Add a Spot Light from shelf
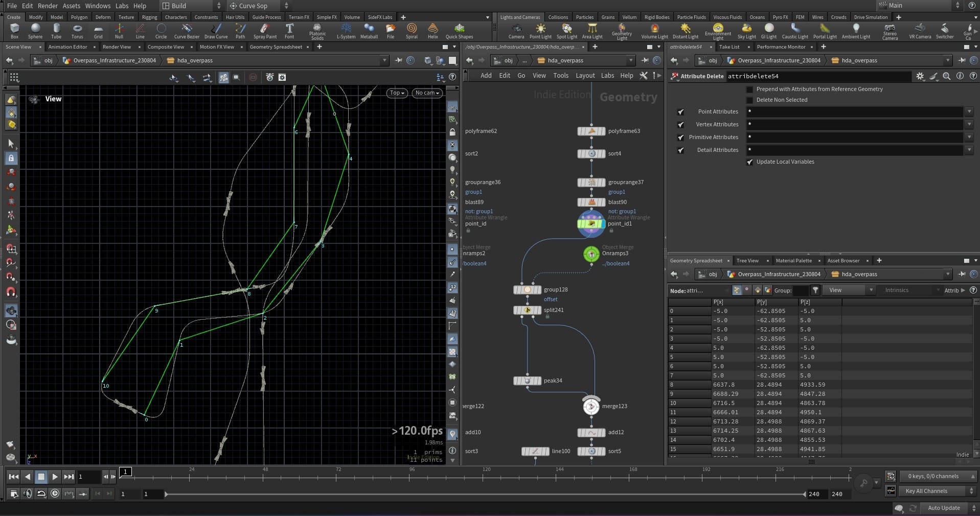 click(566, 30)
